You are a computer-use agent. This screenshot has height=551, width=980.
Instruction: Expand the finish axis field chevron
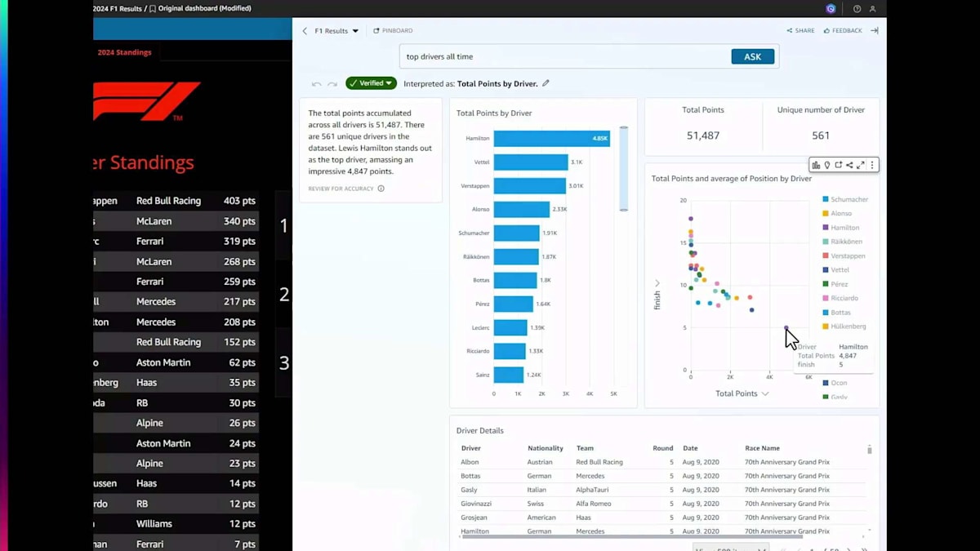point(657,283)
